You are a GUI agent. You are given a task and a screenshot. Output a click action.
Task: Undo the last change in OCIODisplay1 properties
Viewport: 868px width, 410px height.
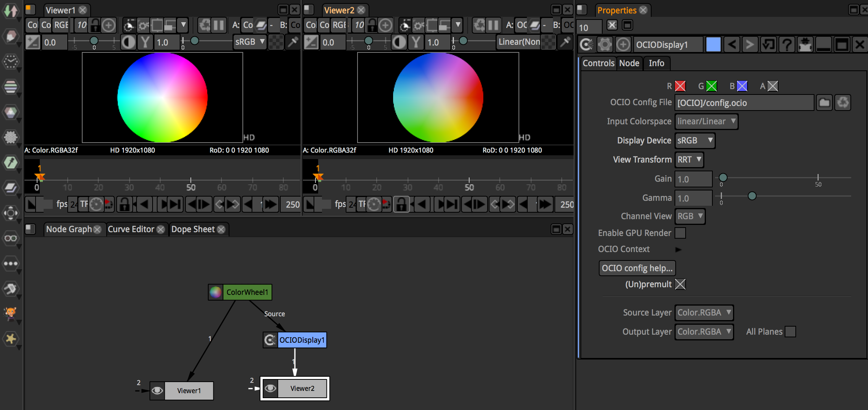[x=731, y=45]
